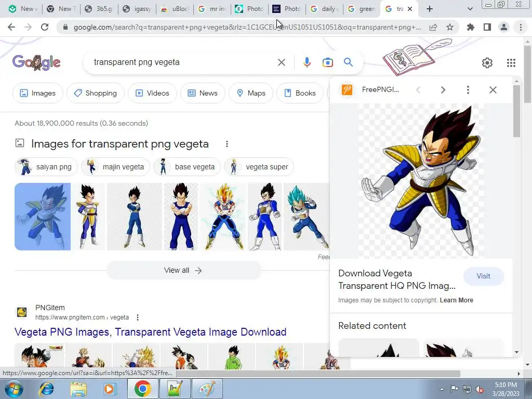Open Windows Explorer folder on taskbar

(78, 389)
